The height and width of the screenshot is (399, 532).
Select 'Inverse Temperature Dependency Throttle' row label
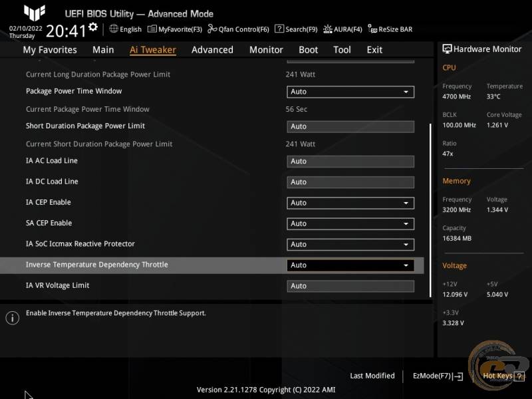96,265
